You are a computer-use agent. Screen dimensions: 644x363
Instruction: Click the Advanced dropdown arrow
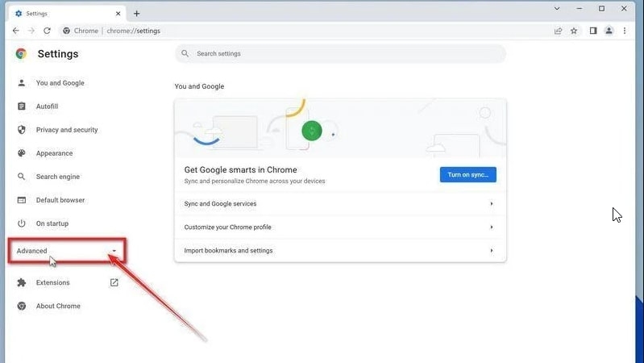114,251
